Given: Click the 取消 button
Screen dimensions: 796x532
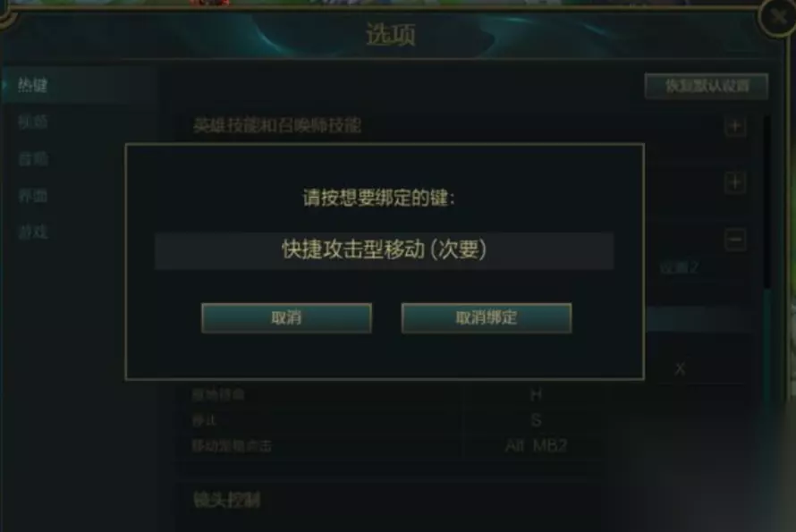Looking at the screenshot, I should pyautogui.click(x=286, y=317).
